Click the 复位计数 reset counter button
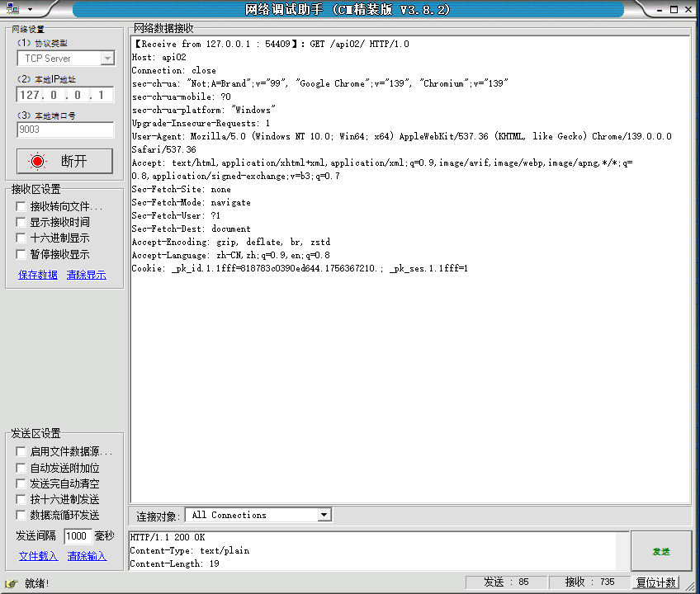The height and width of the screenshot is (594, 700). (x=656, y=582)
